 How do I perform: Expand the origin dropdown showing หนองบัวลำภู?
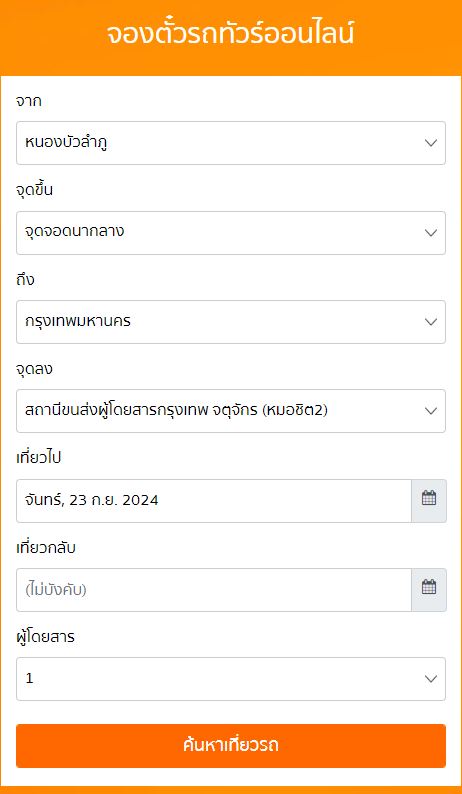(x=231, y=143)
